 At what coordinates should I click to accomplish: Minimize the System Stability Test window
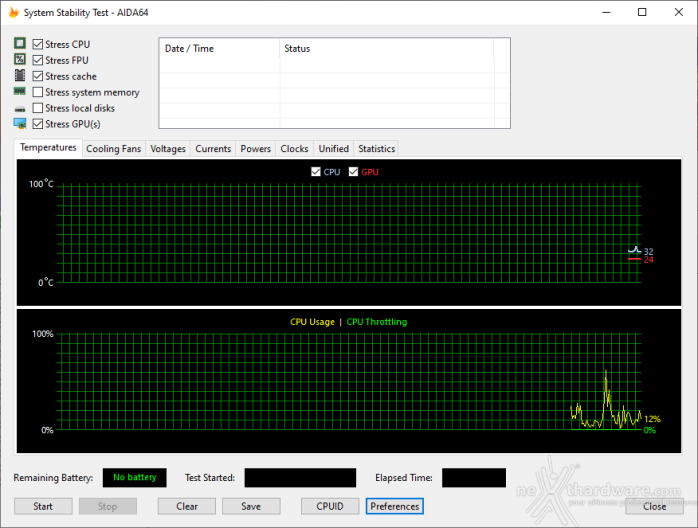tap(606, 12)
